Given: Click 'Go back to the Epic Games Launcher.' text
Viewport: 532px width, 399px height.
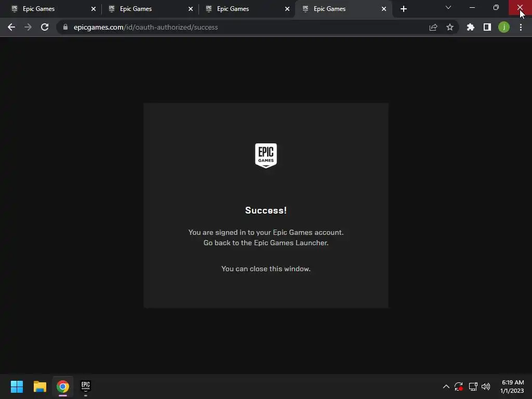Looking at the screenshot, I should [266, 243].
